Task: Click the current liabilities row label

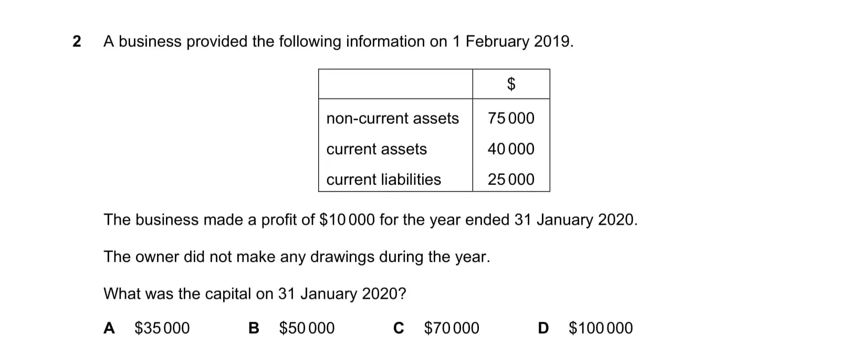Action: [x=383, y=180]
